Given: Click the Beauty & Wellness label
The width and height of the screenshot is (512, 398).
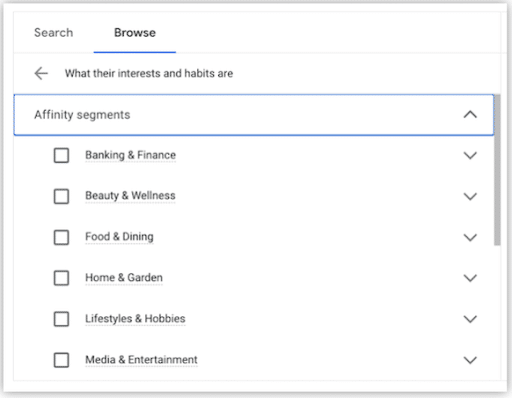Looking at the screenshot, I should coord(130,196).
